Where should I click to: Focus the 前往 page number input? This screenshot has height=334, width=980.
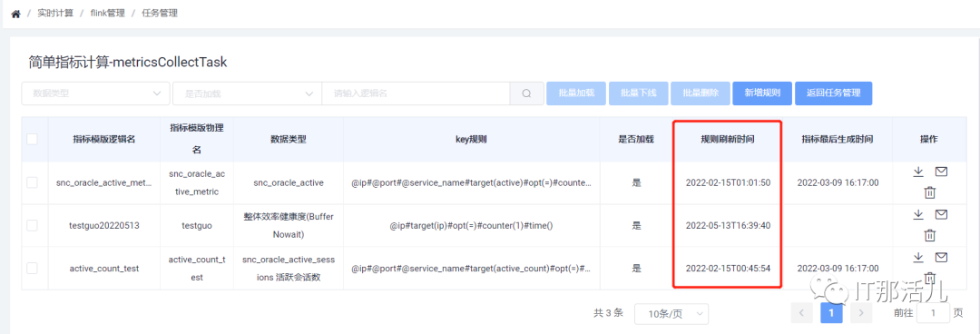coord(933,313)
